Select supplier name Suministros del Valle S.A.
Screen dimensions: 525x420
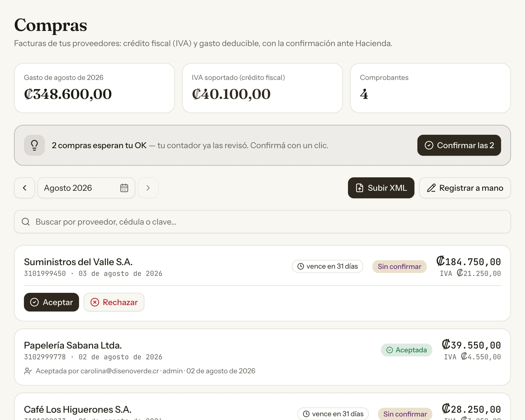(x=78, y=262)
